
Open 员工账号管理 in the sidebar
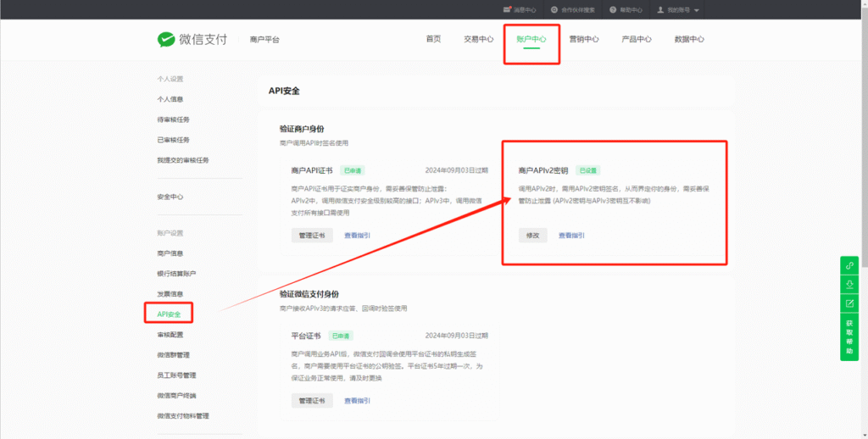176,375
